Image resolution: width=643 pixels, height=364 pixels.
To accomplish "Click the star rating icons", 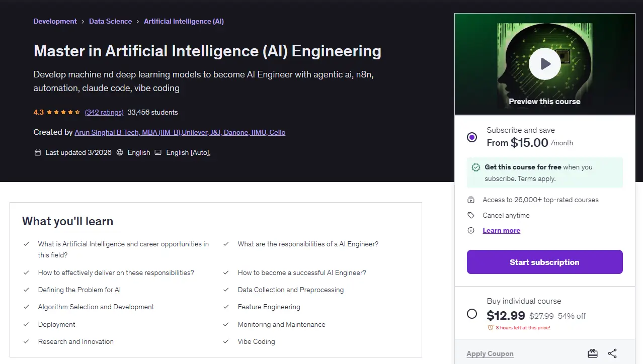I will pyautogui.click(x=63, y=112).
